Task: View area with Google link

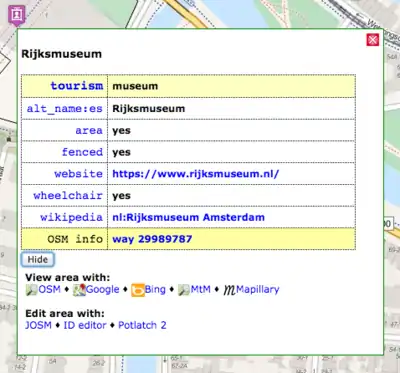Action: coord(102,289)
